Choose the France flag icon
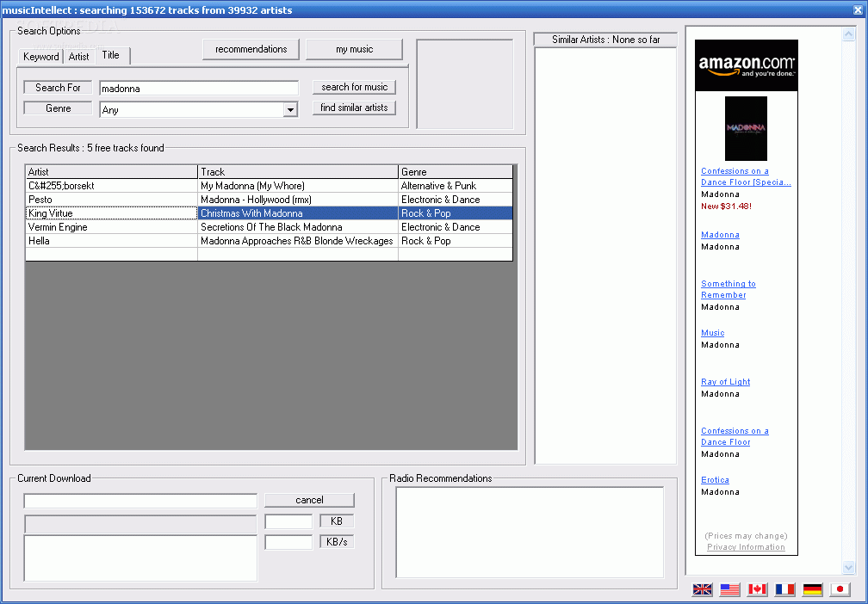 (785, 589)
